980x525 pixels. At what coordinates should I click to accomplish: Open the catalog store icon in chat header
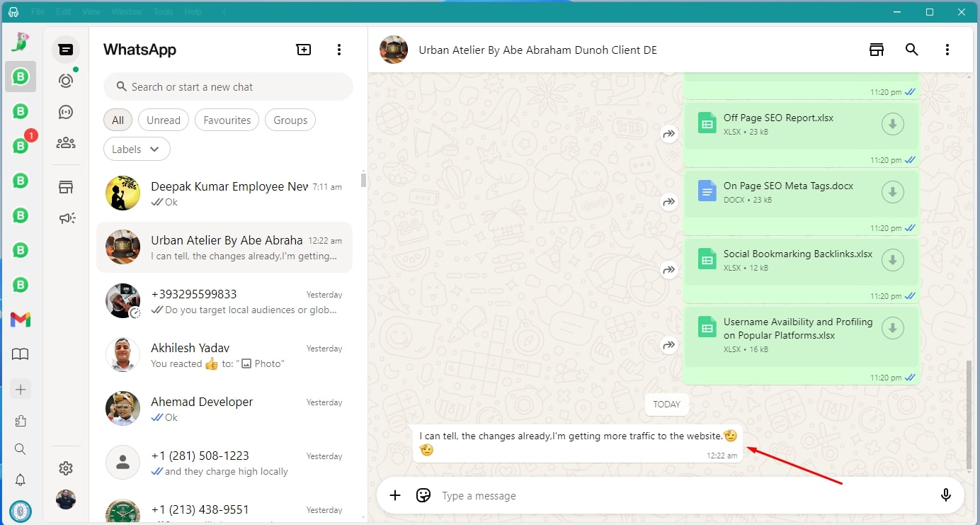coord(877,50)
